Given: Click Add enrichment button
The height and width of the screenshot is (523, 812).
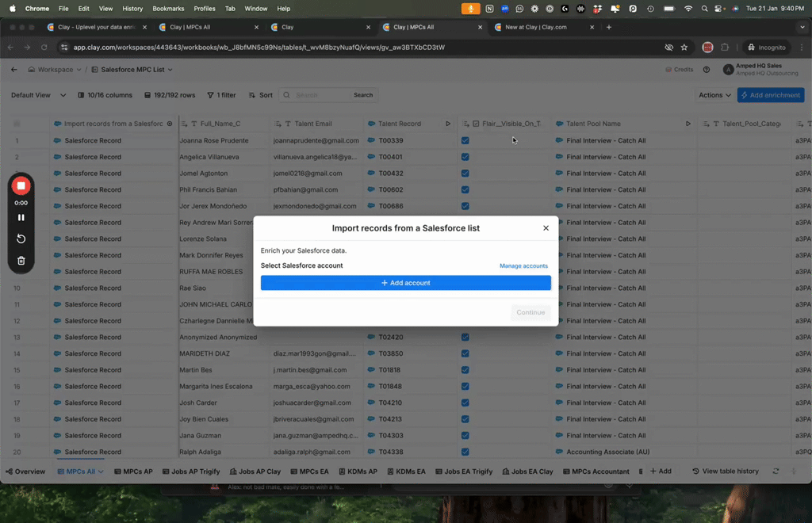Looking at the screenshot, I should [x=771, y=95].
